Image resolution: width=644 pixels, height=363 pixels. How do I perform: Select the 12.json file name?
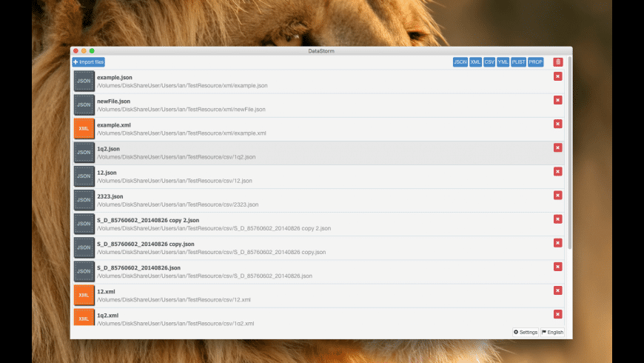(107, 173)
